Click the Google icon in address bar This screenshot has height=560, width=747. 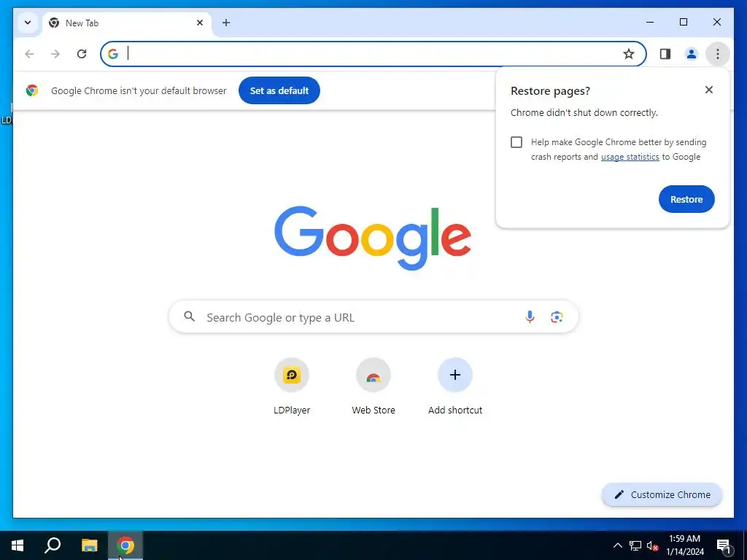[113, 54]
